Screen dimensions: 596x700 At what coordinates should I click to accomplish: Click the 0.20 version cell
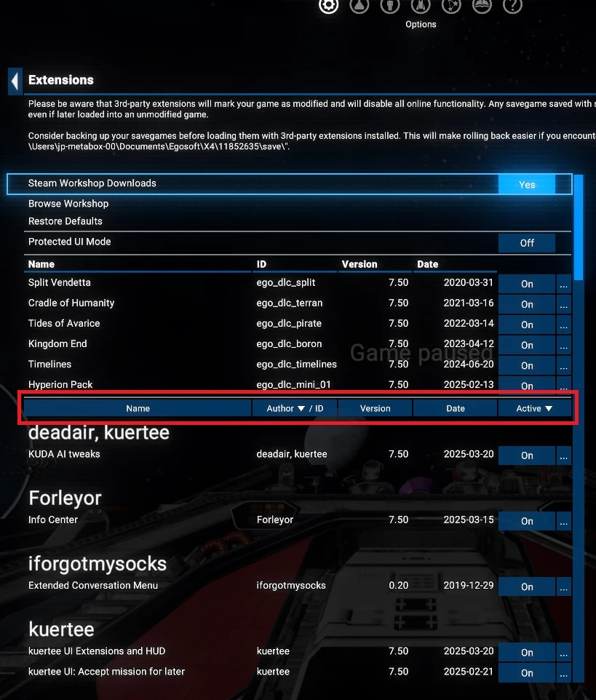398,585
